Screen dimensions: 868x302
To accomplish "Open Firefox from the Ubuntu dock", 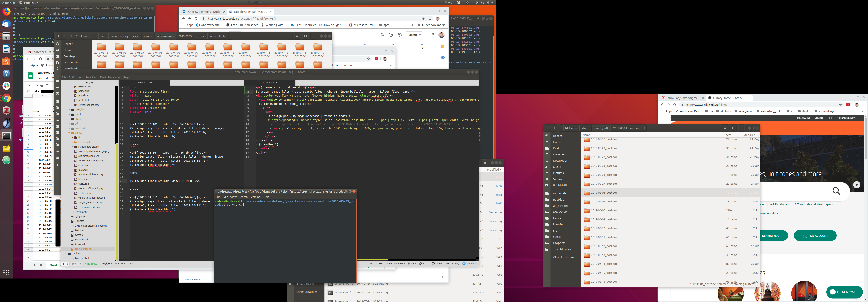I will coord(6,11).
